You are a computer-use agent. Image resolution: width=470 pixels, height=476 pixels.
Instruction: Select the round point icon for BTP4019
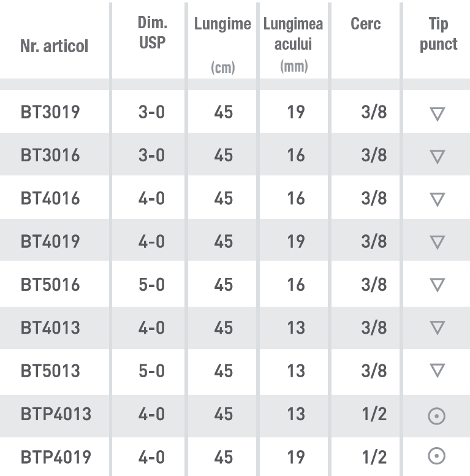436,457
